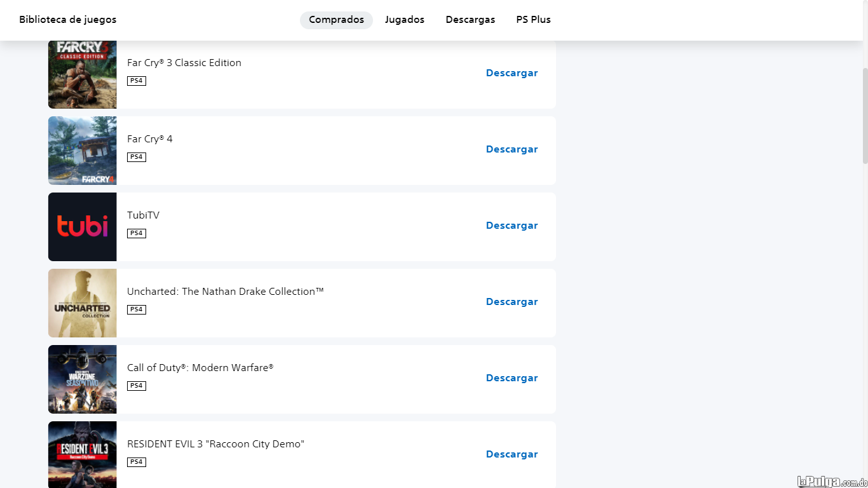The width and height of the screenshot is (868, 488).
Task: Click the Biblioteca de juegos heading
Action: 68,20
